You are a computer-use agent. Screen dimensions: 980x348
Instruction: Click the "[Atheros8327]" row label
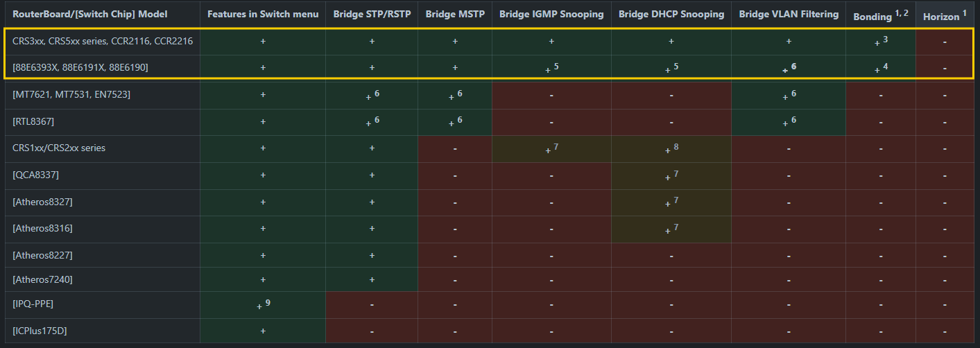[42, 202]
